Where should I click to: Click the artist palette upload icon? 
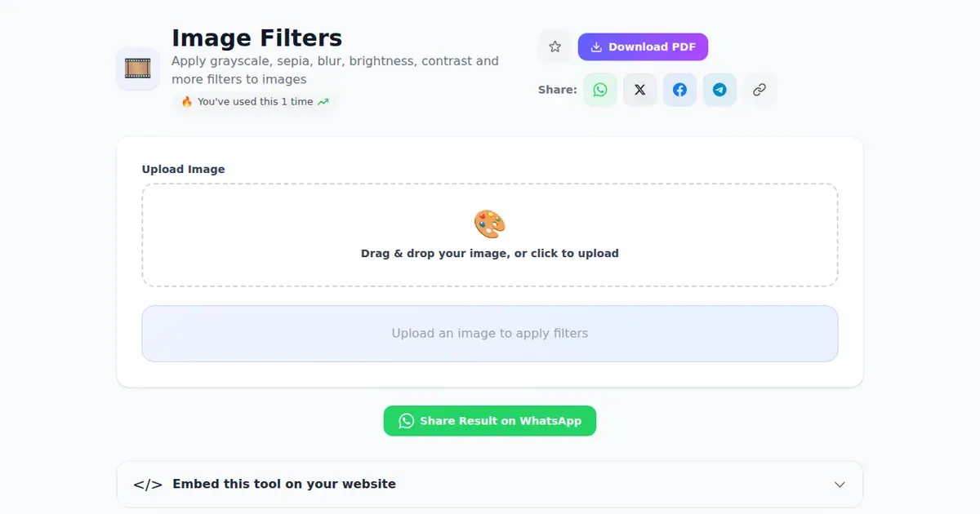pyautogui.click(x=490, y=224)
